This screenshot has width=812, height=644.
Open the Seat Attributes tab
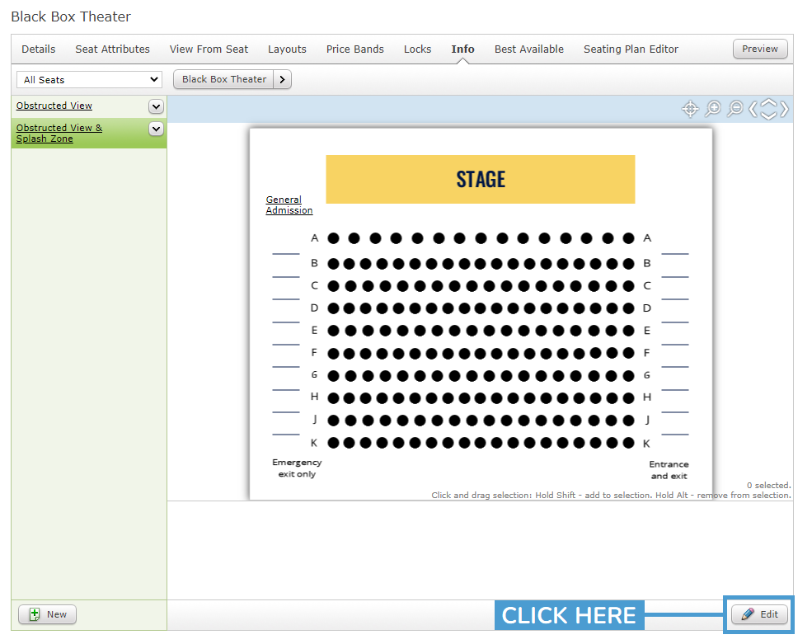112,49
